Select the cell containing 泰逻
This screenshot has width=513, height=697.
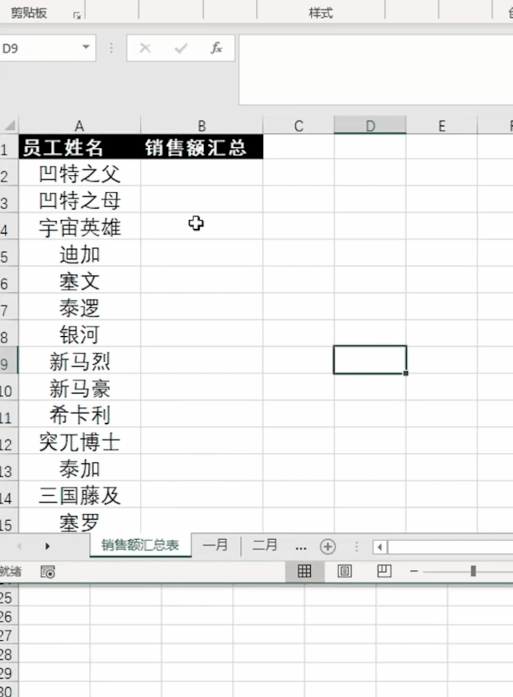coord(80,307)
